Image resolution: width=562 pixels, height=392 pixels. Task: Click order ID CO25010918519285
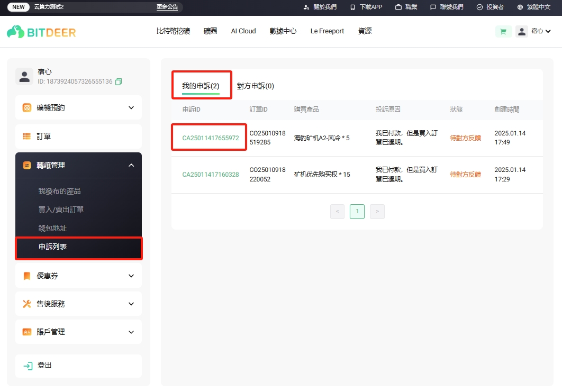pos(267,138)
